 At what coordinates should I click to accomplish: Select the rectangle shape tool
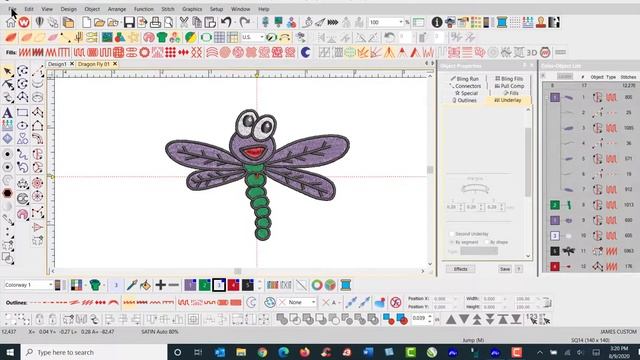(22, 113)
